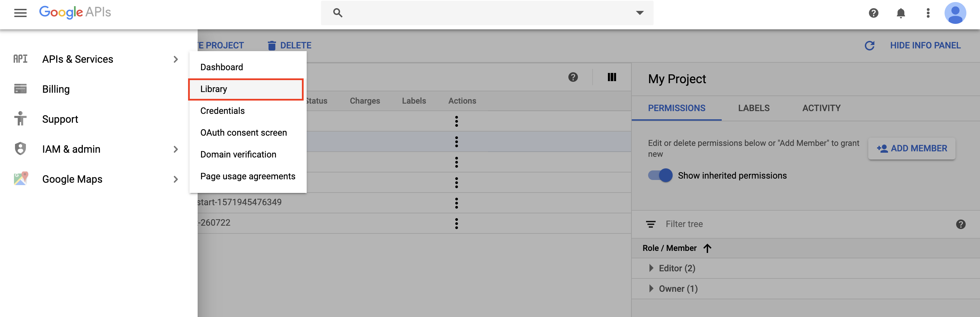Click the Charges column header
Image resolution: width=980 pixels, height=317 pixels.
click(365, 101)
